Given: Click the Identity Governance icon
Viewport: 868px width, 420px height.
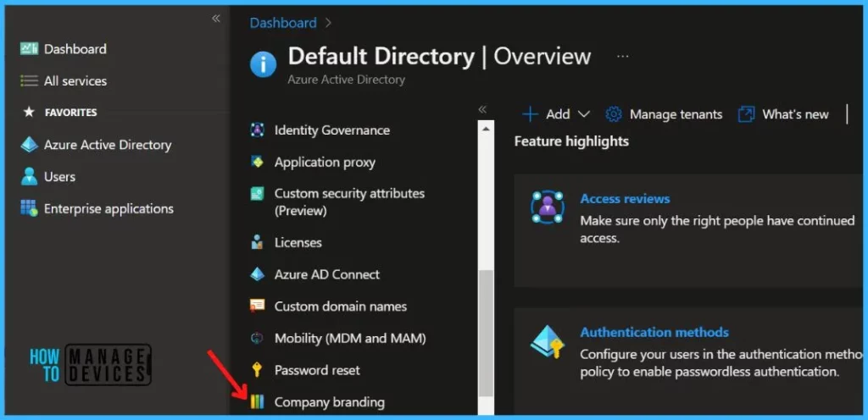Looking at the screenshot, I should click(257, 130).
